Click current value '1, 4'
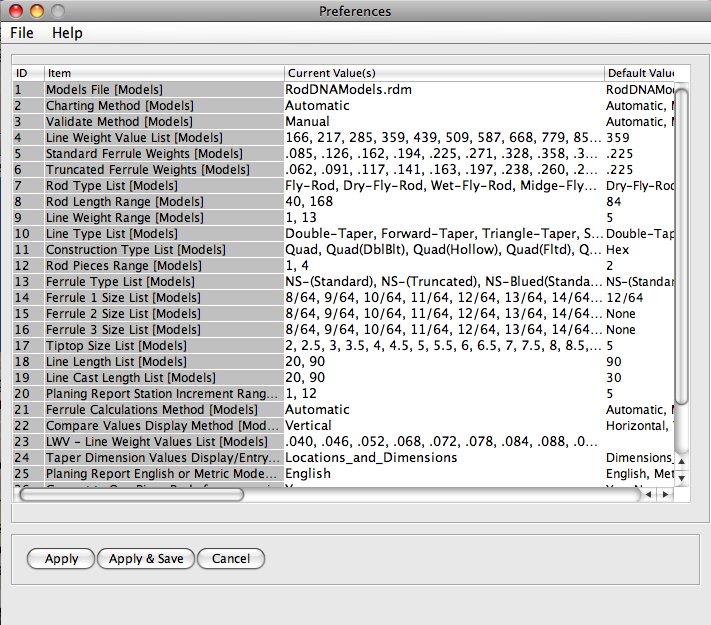Image resolution: width=711 pixels, height=625 pixels. tap(444, 265)
